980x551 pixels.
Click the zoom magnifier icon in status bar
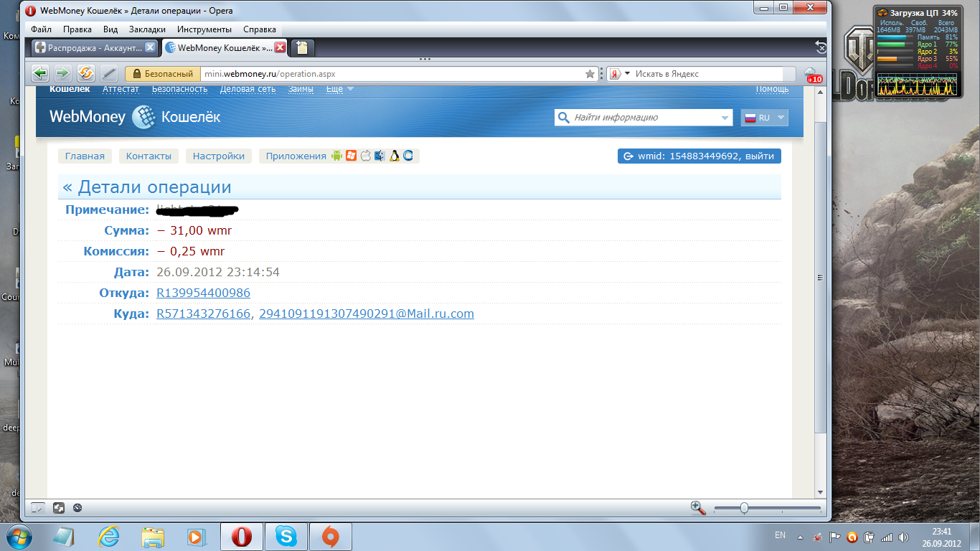[698, 508]
